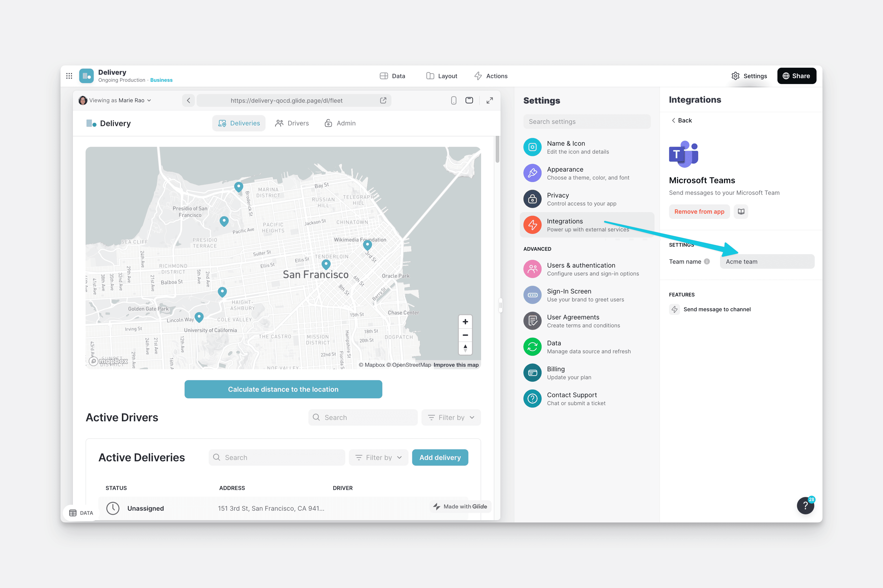
Task: Click the Share button
Action: 796,76
